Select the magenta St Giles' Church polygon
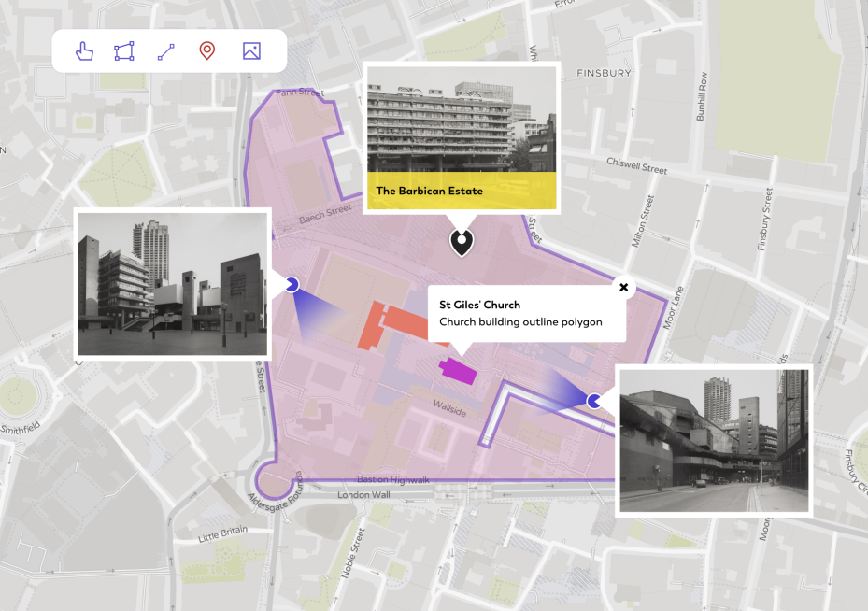 tap(458, 371)
